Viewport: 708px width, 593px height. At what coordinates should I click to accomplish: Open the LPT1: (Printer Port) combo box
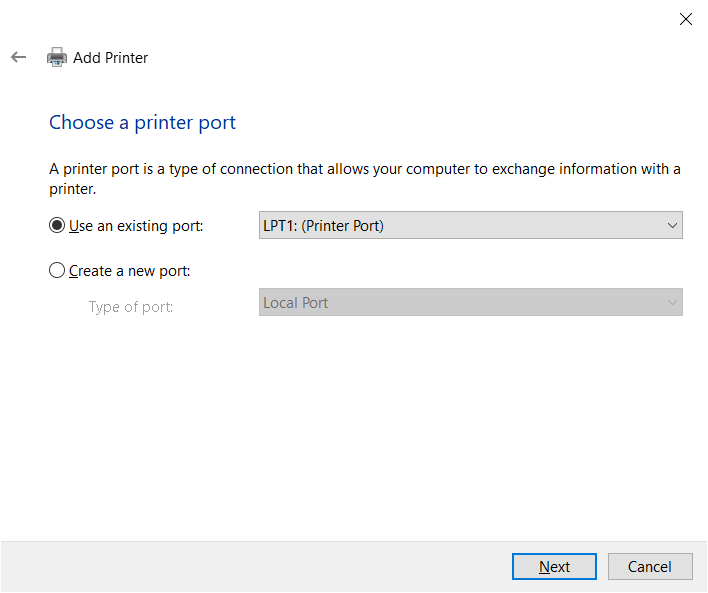coord(470,225)
